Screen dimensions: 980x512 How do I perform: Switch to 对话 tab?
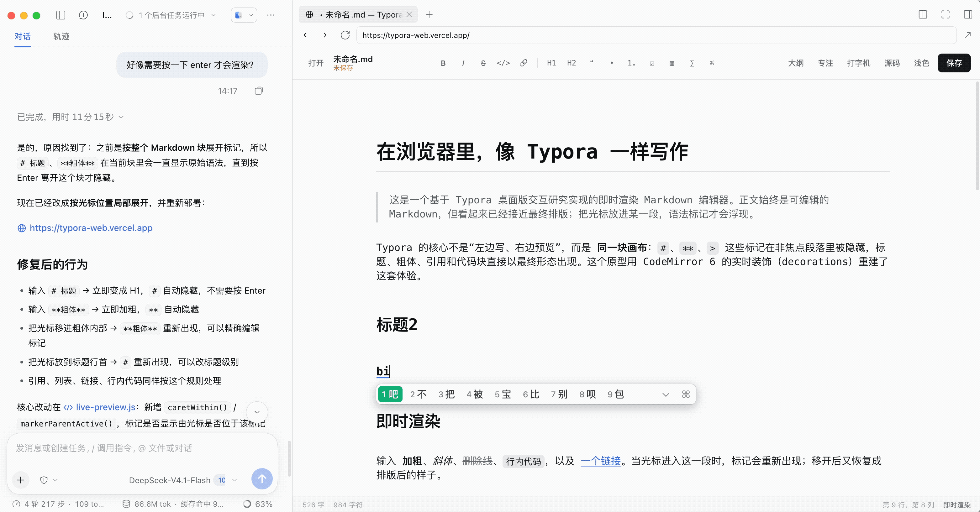(23, 36)
